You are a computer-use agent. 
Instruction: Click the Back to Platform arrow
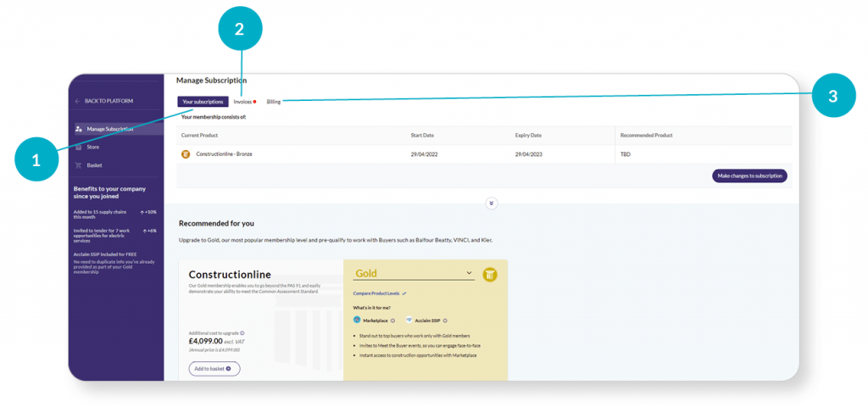tap(78, 101)
